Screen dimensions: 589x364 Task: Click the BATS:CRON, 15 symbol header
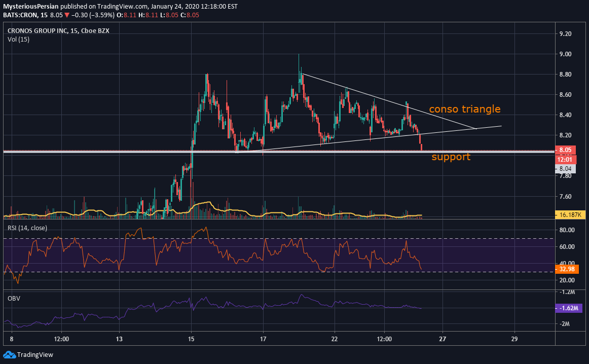[x=25, y=15]
